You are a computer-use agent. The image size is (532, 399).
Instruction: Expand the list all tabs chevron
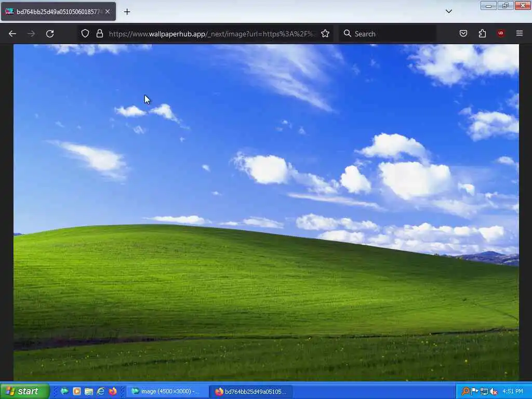click(x=448, y=11)
